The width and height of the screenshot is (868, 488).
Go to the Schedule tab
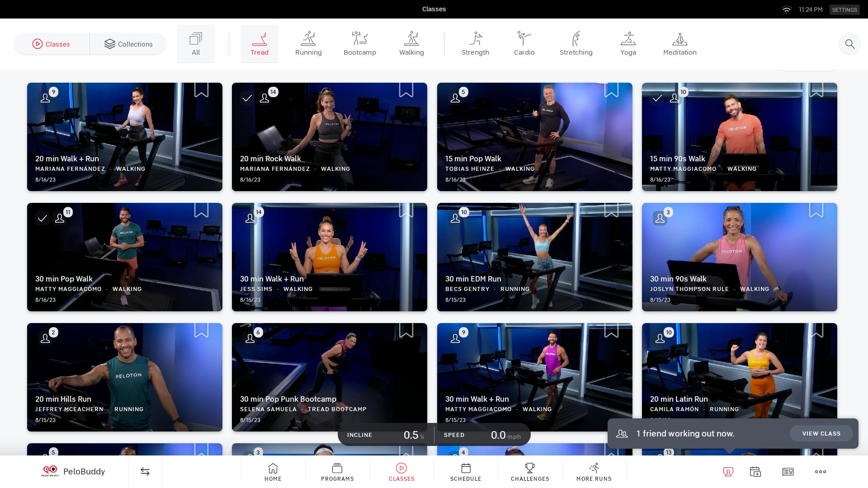coord(466,472)
